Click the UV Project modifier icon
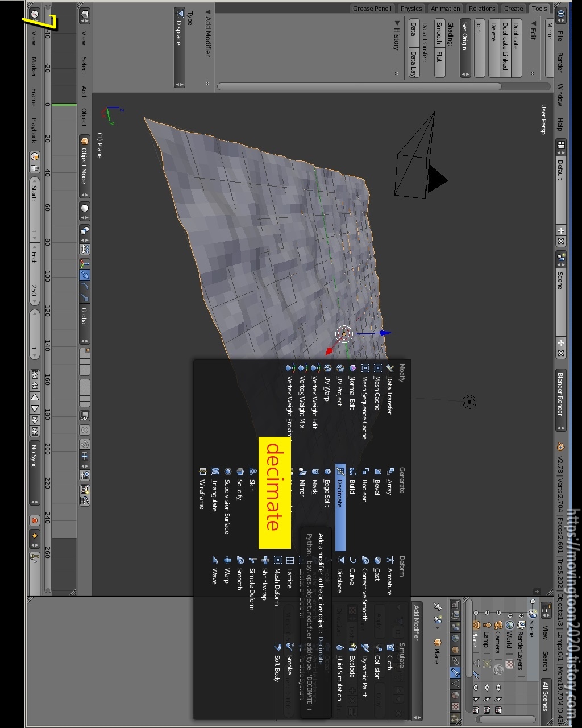This screenshot has width=582, height=728. (x=340, y=368)
